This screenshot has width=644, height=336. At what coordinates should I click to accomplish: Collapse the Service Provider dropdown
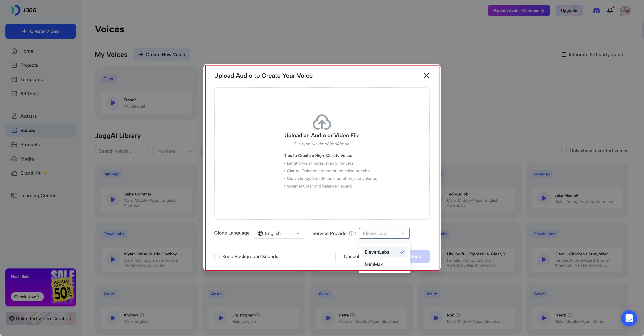(384, 233)
